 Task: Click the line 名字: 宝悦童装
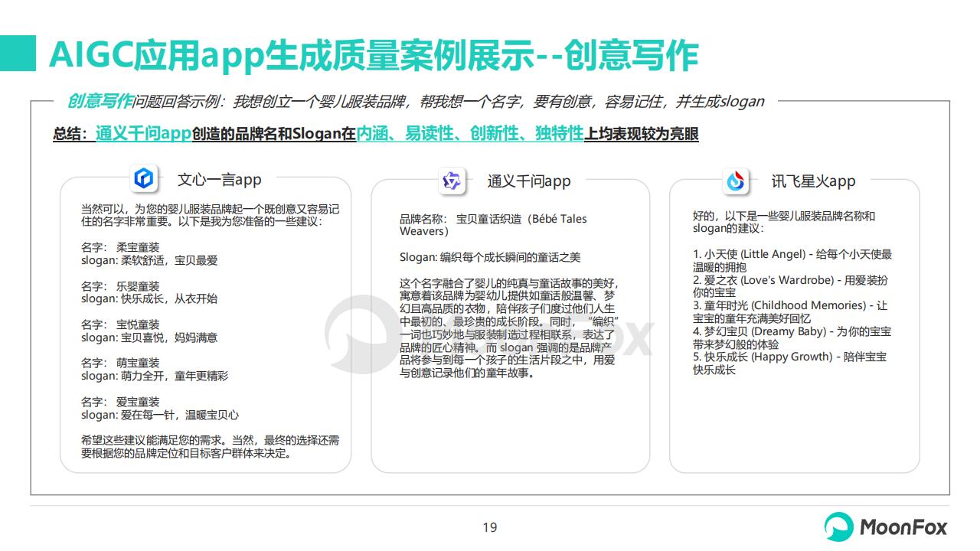coord(120,324)
